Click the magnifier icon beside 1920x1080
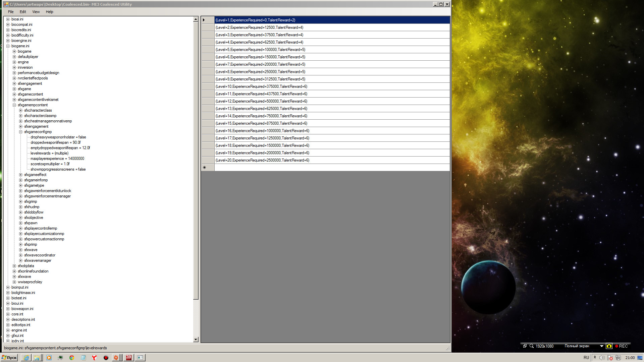 (532, 346)
